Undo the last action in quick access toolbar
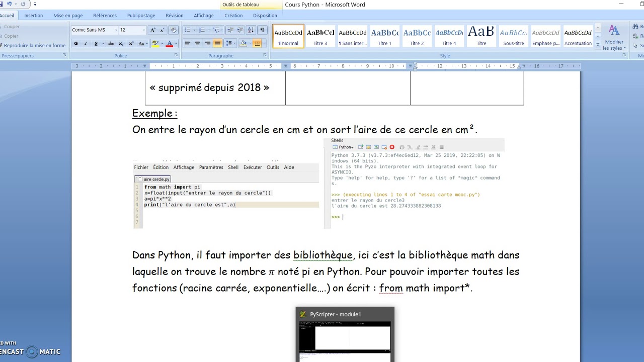 coord(10,4)
